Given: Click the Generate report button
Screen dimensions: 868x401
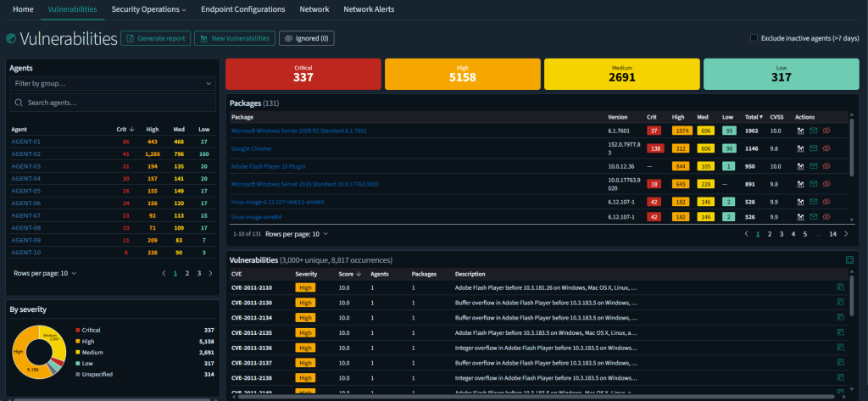Looking at the screenshot, I should pos(156,38).
